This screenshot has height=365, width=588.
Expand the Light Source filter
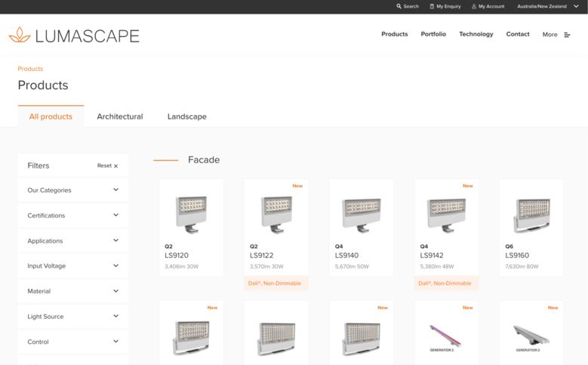click(72, 316)
